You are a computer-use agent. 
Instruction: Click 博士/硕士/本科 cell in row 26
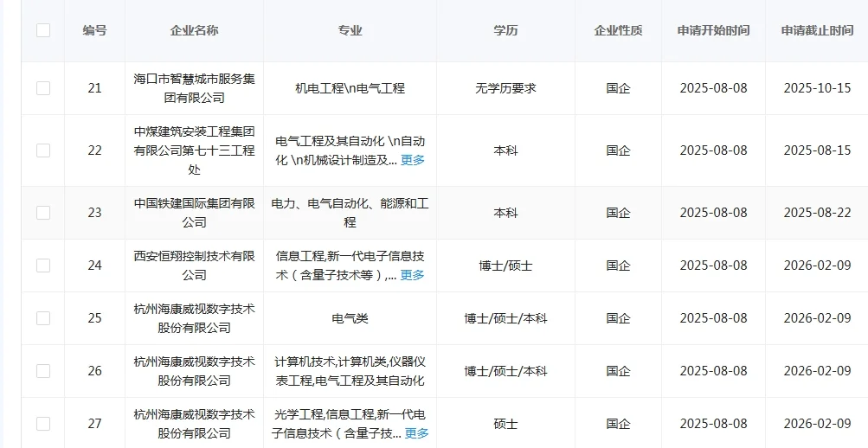click(505, 370)
